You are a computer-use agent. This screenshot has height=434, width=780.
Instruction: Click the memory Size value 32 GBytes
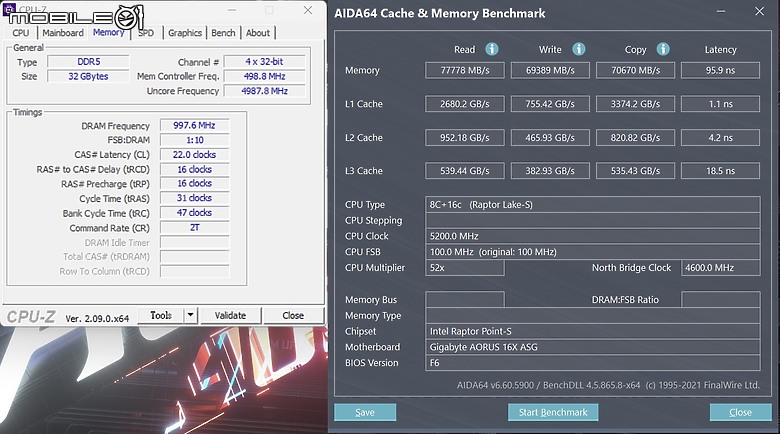click(x=89, y=76)
